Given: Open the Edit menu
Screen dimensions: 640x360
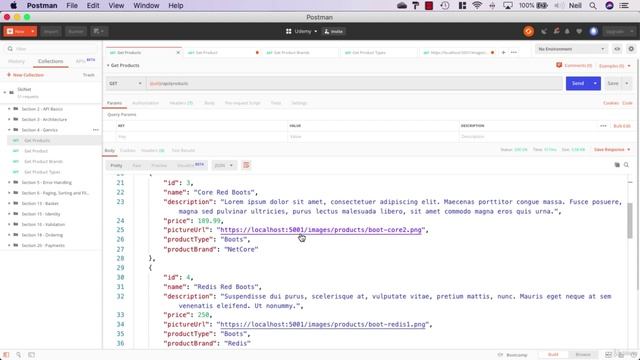Looking at the screenshot, I should pyautogui.click(x=93, y=6).
